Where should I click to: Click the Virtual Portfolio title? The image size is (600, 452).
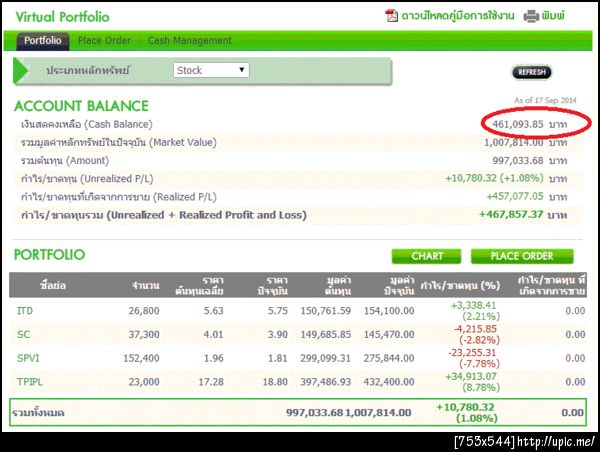coord(62,17)
